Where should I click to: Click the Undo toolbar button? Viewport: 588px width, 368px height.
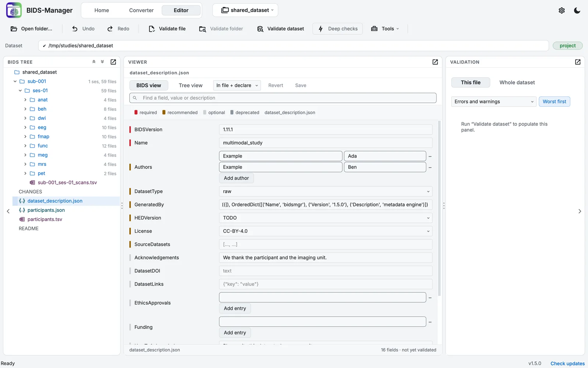pos(83,29)
